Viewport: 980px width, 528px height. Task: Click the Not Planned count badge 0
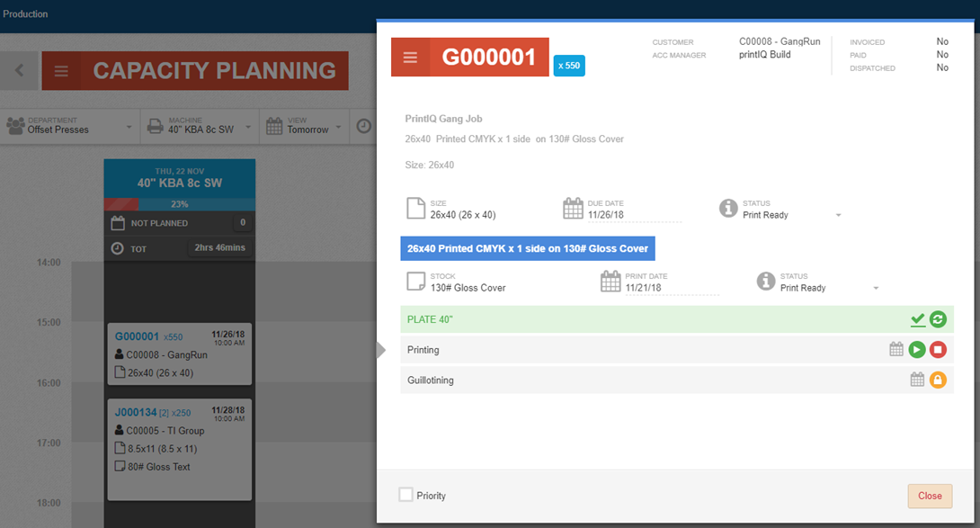[243, 222]
